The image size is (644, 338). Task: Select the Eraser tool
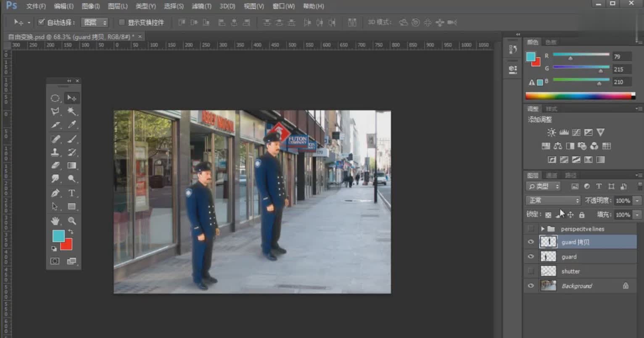tap(55, 166)
